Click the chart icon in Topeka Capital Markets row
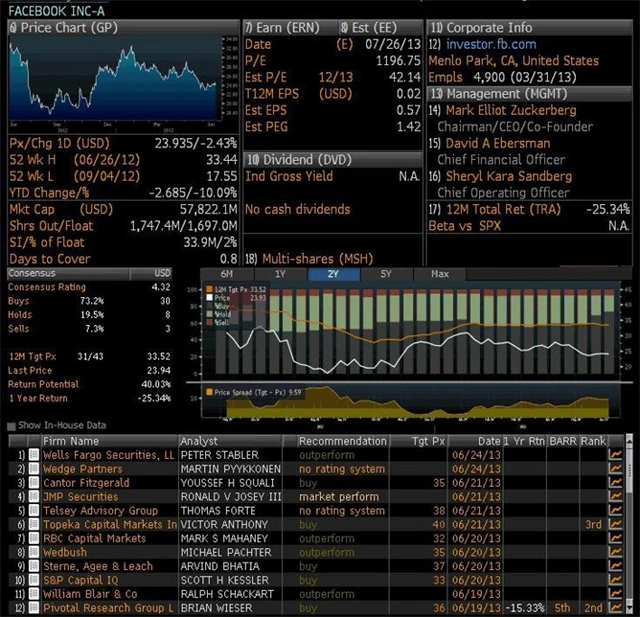640x617 pixels. (x=616, y=524)
